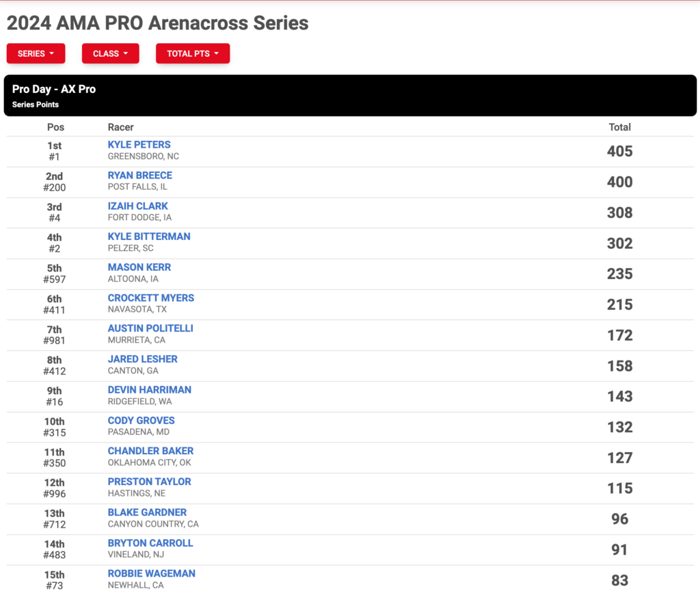Click Cody Groves racer link
Screen dimensions: 700x593
(x=141, y=421)
